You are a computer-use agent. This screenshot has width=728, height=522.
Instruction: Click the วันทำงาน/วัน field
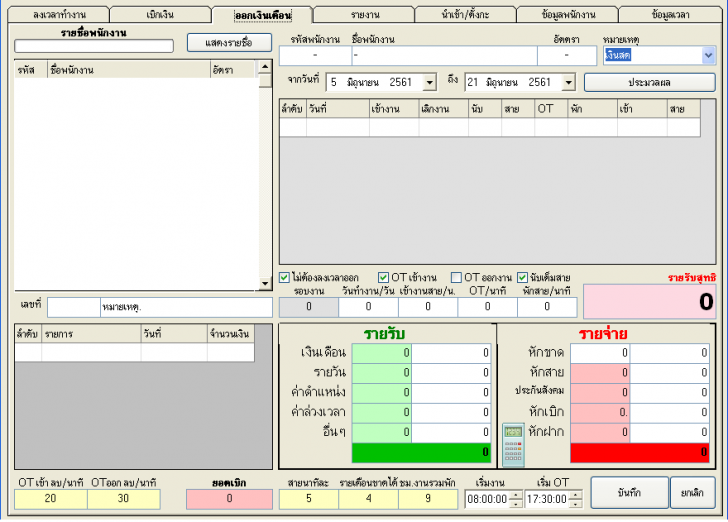[x=368, y=307]
